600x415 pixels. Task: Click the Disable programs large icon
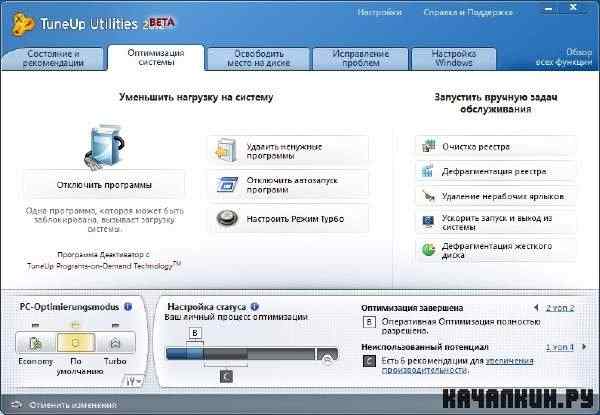pos(105,146)
